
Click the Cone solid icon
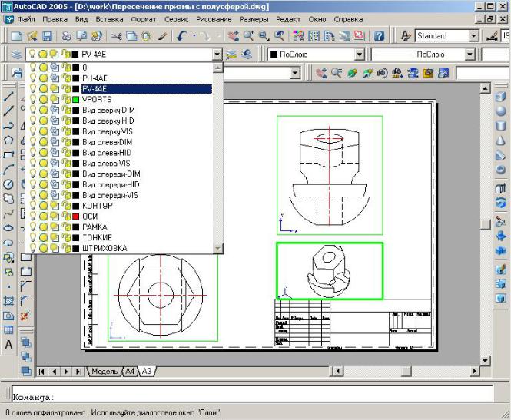point(501,141)
